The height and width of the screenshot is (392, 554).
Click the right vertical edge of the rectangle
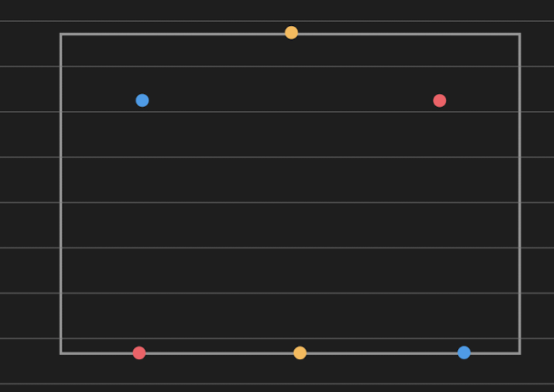(x=519, y=193)
